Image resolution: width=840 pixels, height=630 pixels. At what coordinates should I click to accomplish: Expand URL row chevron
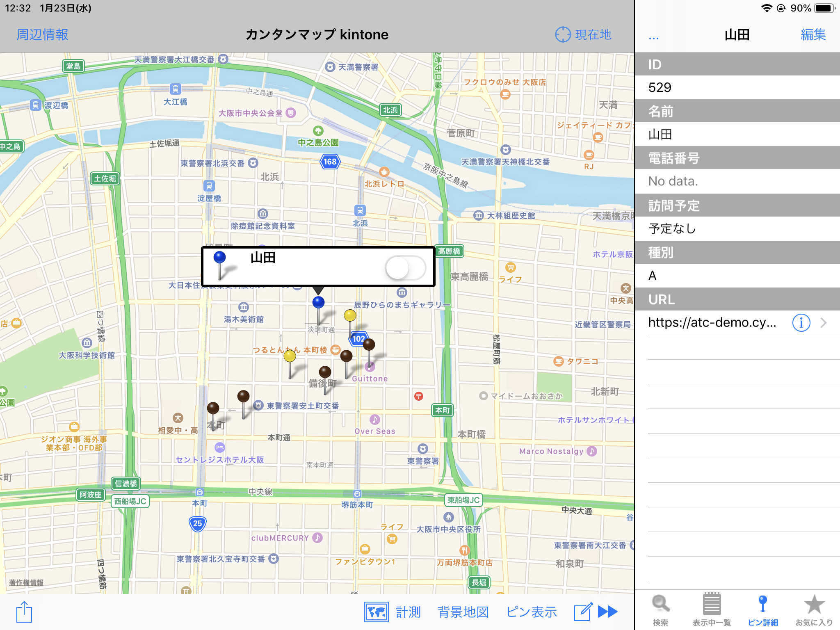tap(823, 323)
